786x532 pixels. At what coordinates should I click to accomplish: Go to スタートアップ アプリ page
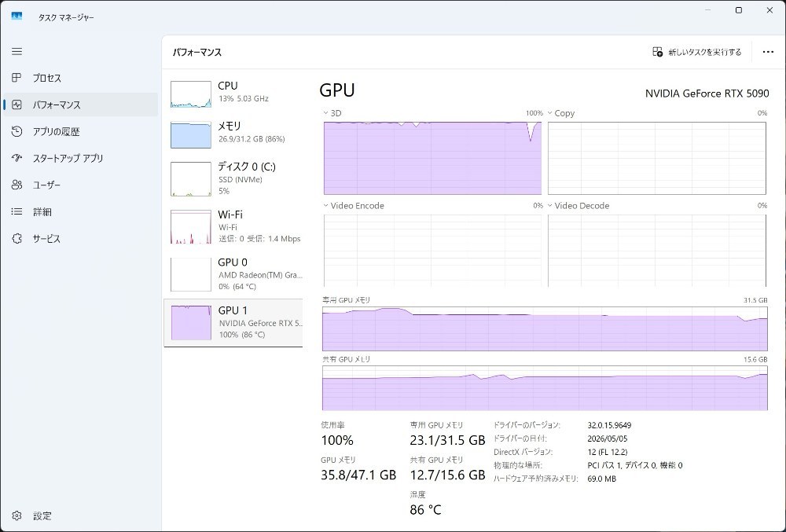[x=80, y=158]
